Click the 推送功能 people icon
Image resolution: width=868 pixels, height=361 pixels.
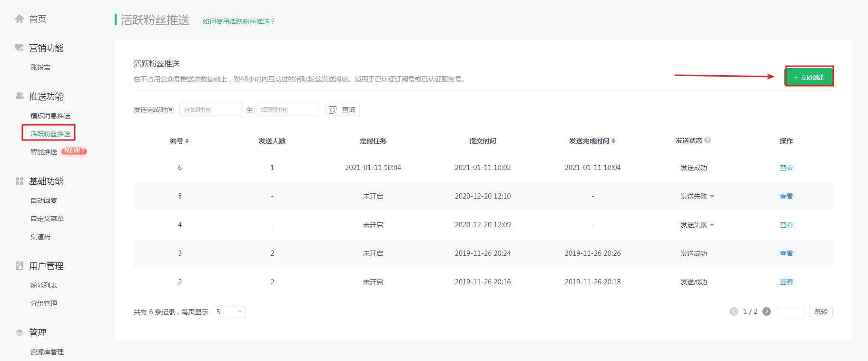tap(20, 96)
